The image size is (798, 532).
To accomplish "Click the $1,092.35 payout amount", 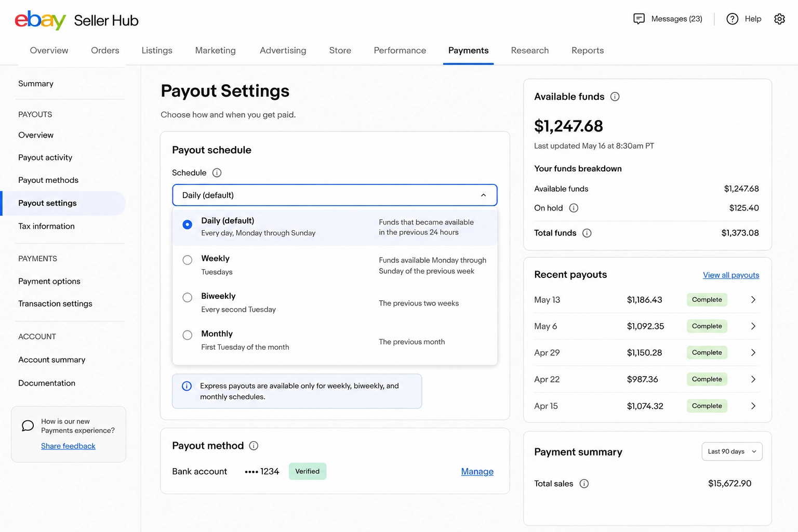I will coord(646,326).
